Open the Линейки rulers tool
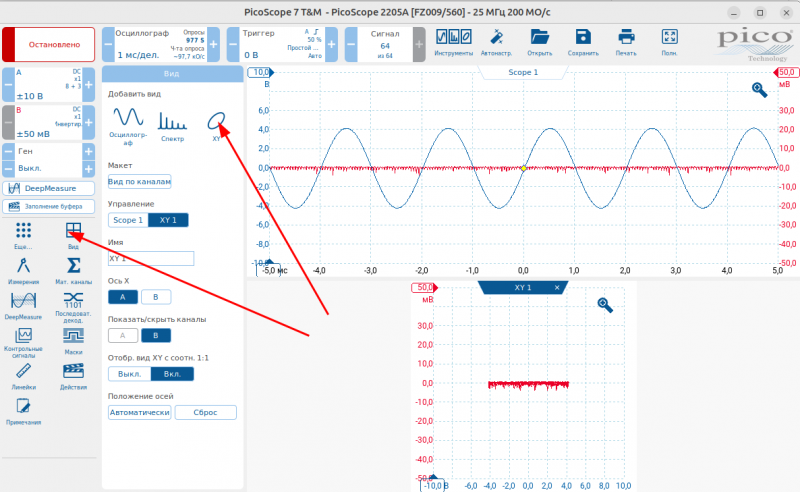This screenshot has width=800, height=492. 23,376
